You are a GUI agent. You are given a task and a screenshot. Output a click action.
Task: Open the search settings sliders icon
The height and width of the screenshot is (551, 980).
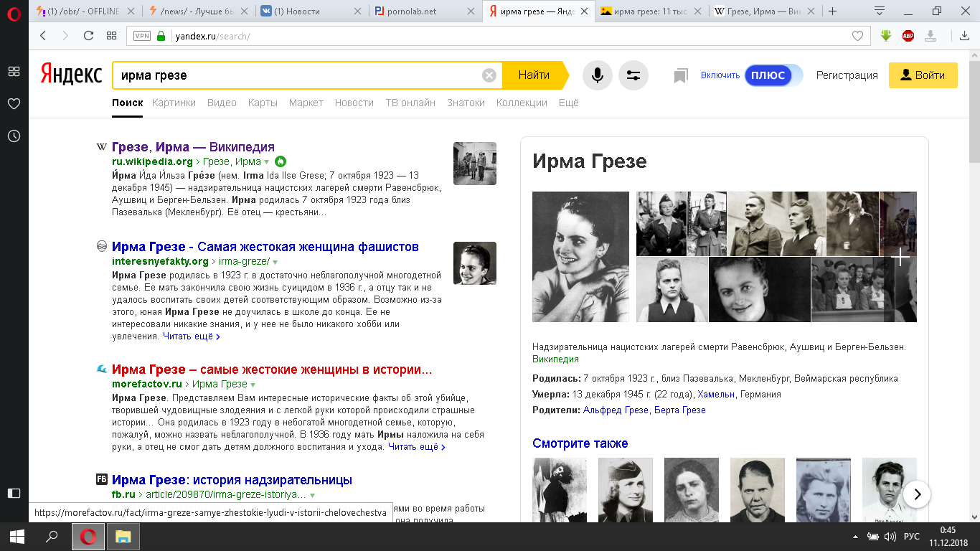coord(633,75)
